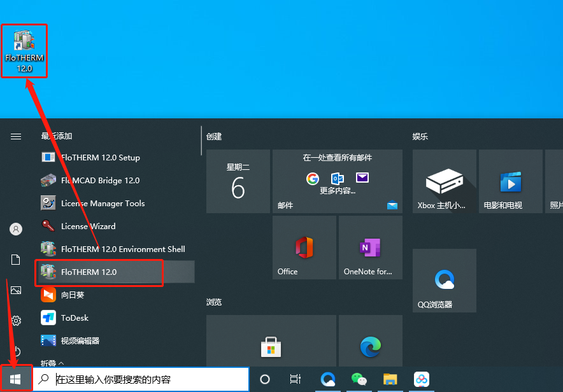The image size is (563, 392).
Task: Click the Windows Start button
Action: tap(16, 379)
